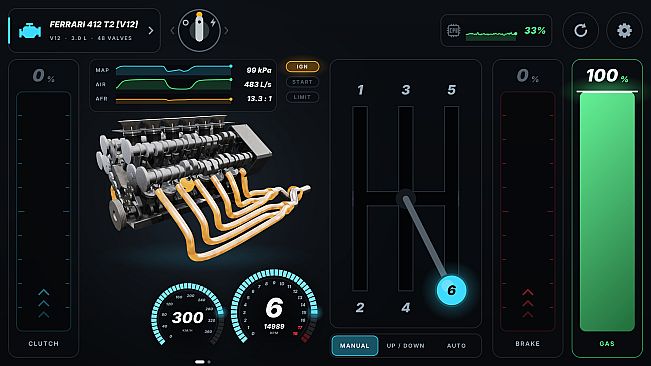Screen dimensions: 651x366
Task: Turn key selector left with arrow
Action: tap(173, 30)
